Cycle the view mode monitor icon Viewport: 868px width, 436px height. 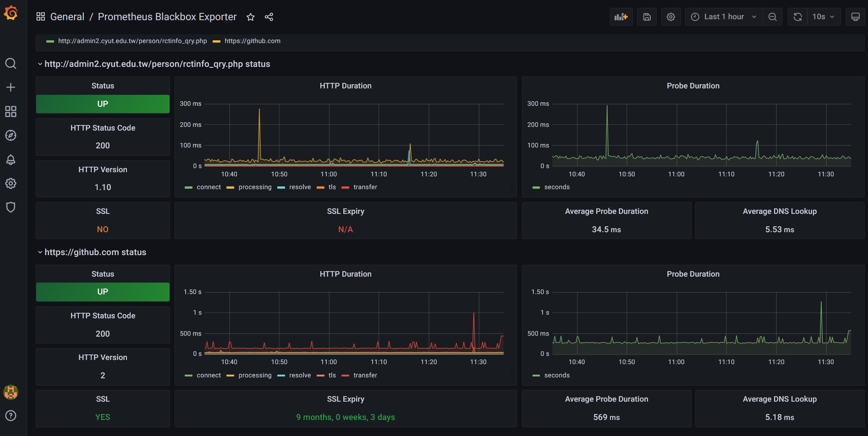click(x=855, y=17)
